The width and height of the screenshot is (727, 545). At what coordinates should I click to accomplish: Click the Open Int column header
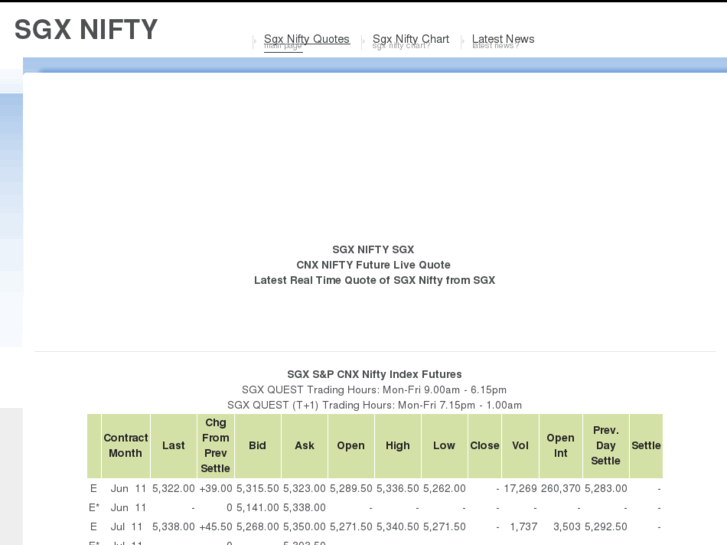click(561, 445)
